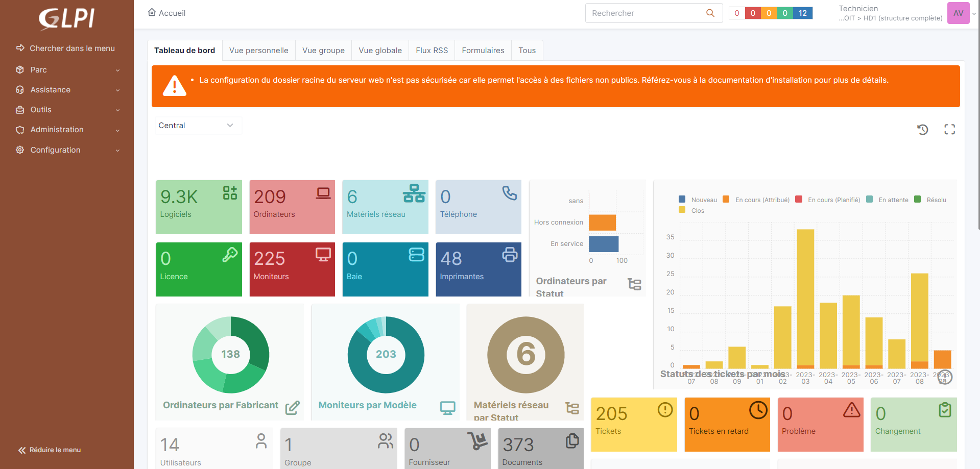Click the Rechercher search field
The height and width of the screenshot is (469, 980).
[x=646, y=13]
